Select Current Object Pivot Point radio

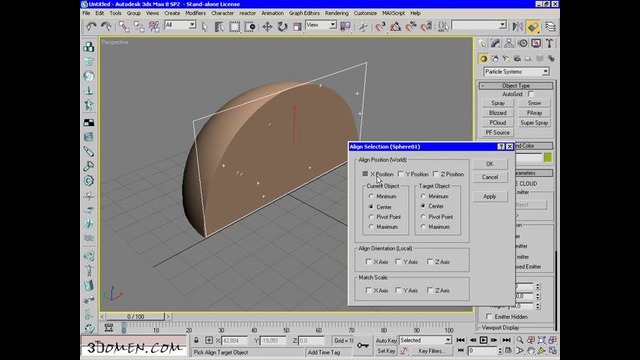pyautogui.click(x=371, y=217)
